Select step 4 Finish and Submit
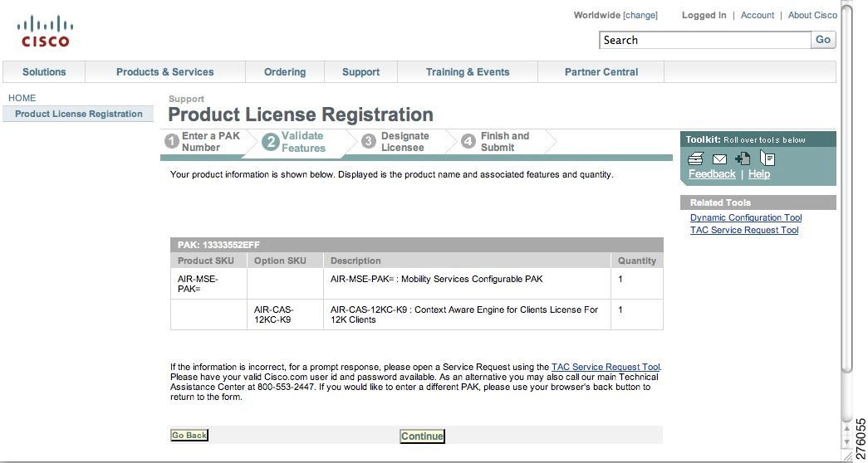This screenshot has height=463, width=868. (495, 142)
